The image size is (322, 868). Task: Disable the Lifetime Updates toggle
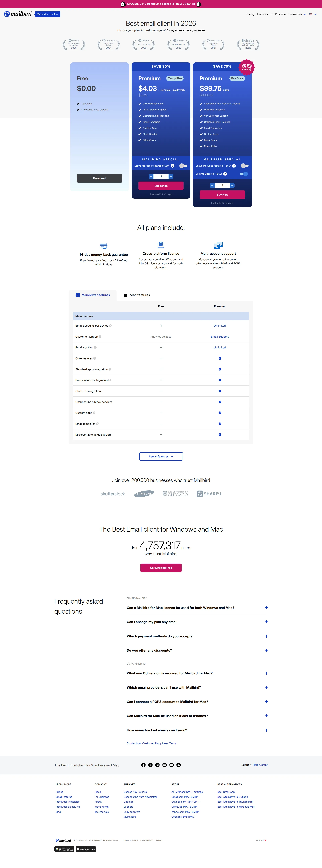click(244, 174)
